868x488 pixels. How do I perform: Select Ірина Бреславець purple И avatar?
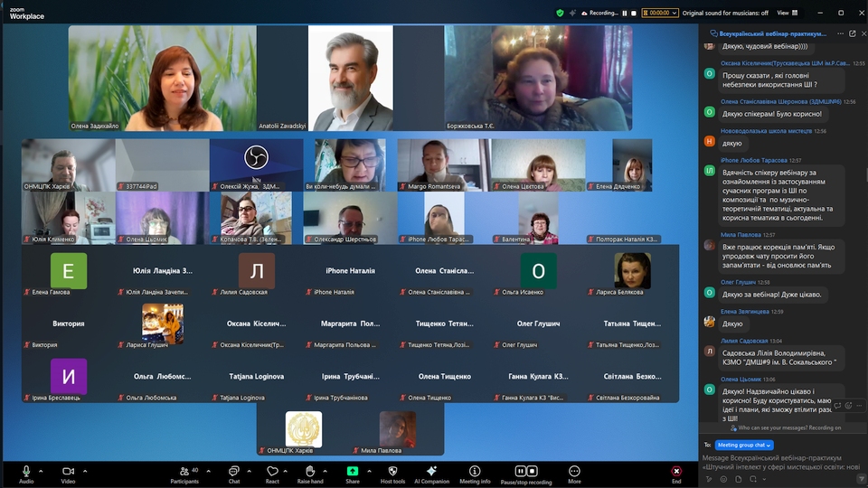click(x=68, y=376)
